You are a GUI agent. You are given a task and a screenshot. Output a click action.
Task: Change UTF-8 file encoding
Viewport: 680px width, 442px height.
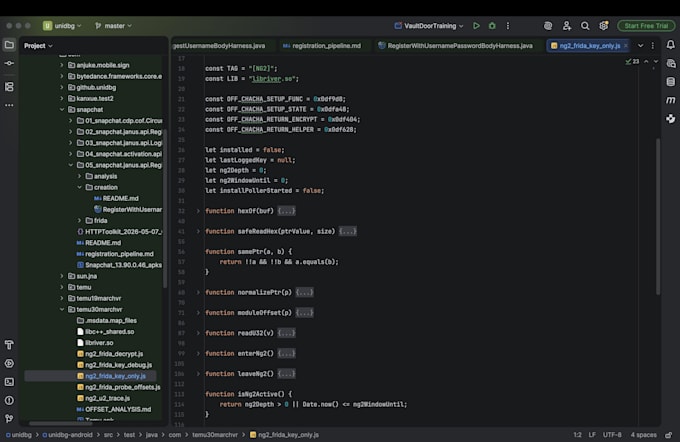pos(611,435)
